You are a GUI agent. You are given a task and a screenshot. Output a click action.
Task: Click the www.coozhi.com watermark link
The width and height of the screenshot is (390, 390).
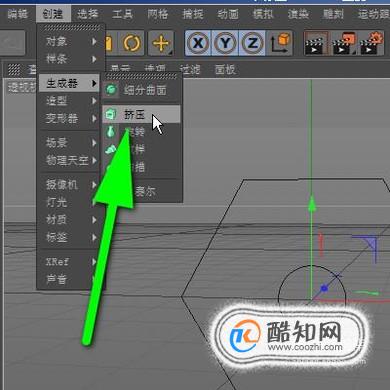[x=305, y=347]
